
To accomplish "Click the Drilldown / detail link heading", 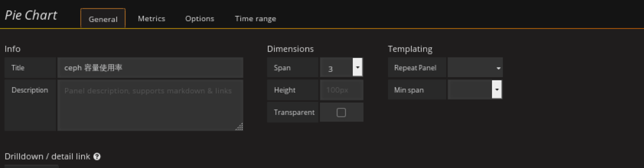I will [x=47, y=157].
